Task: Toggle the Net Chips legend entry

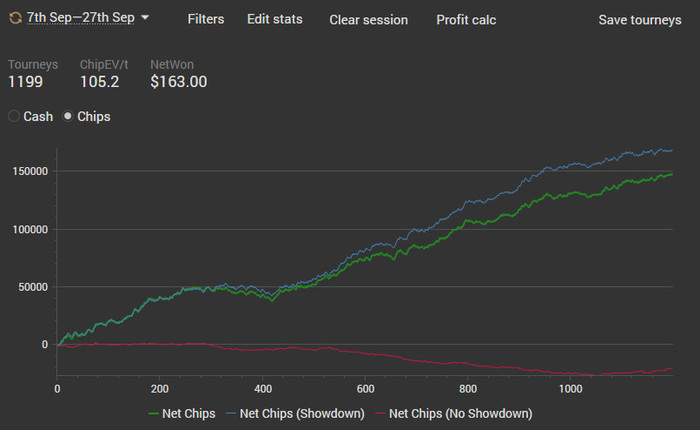Action: [x=182, y=413]
